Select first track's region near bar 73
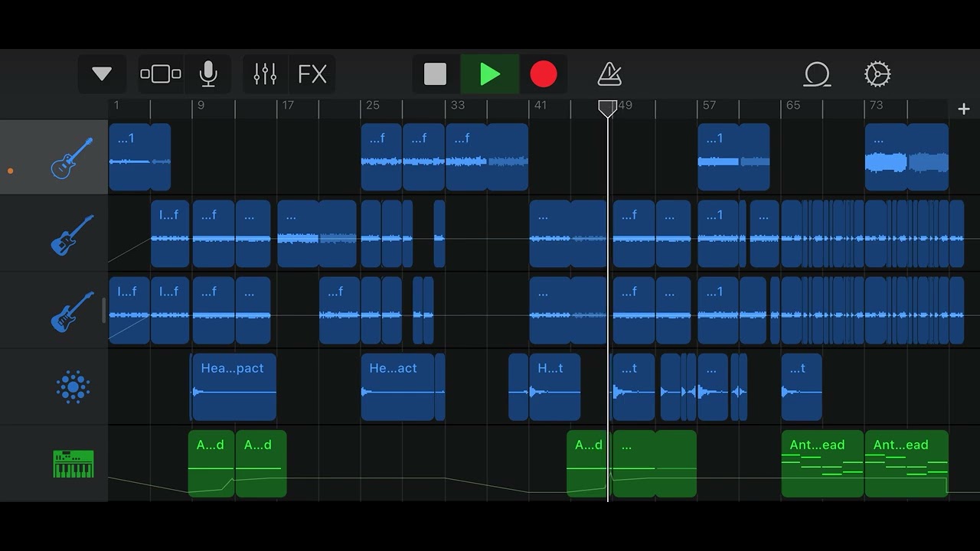 (906, 157)
